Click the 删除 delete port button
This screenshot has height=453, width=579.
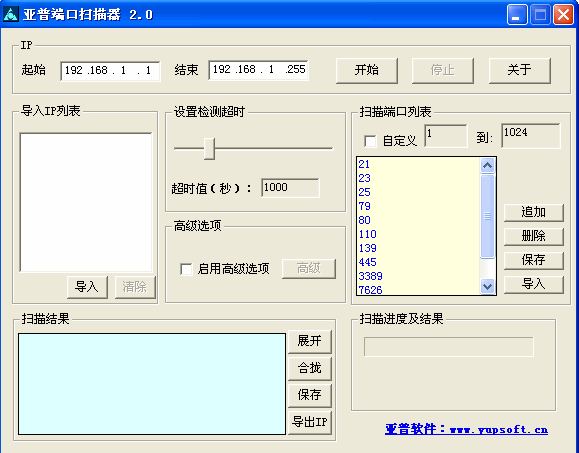[x=534, y=236]
